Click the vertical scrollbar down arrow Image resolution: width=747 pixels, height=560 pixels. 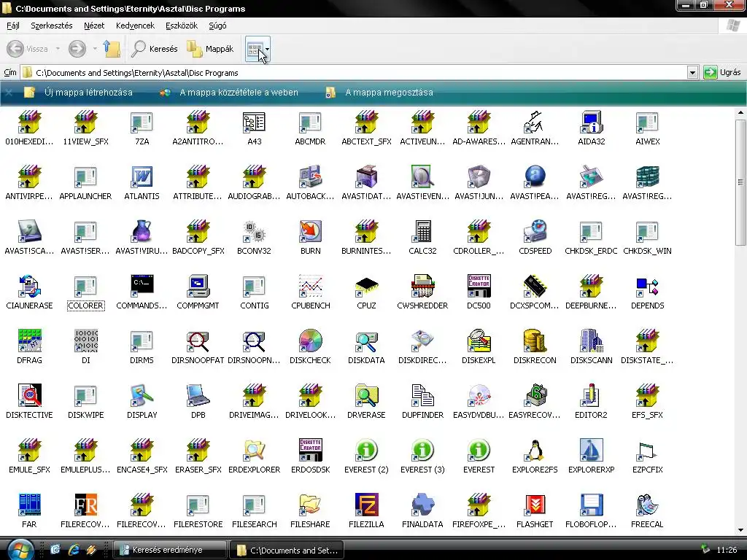tap(741, 530)
